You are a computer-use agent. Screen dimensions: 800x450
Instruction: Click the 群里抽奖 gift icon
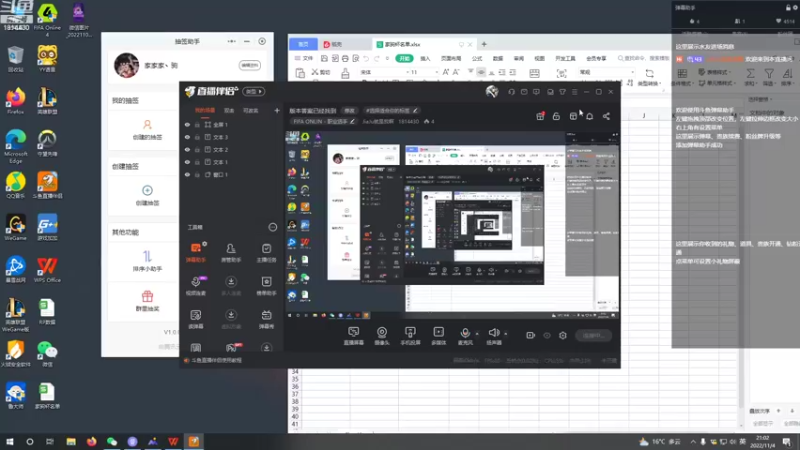147,296
